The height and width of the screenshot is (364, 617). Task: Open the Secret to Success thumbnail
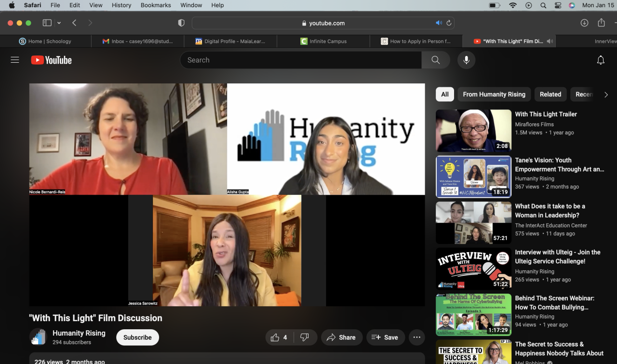pos(473,352)
